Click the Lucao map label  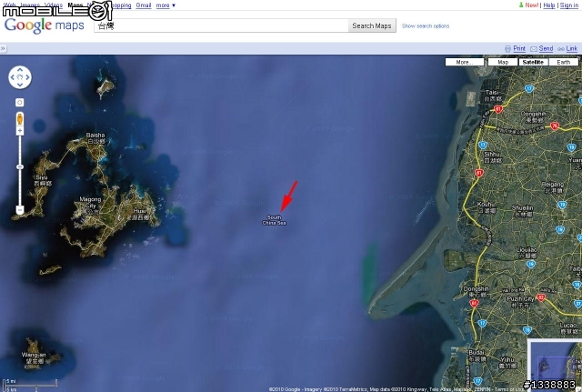[x=567, y=328]
